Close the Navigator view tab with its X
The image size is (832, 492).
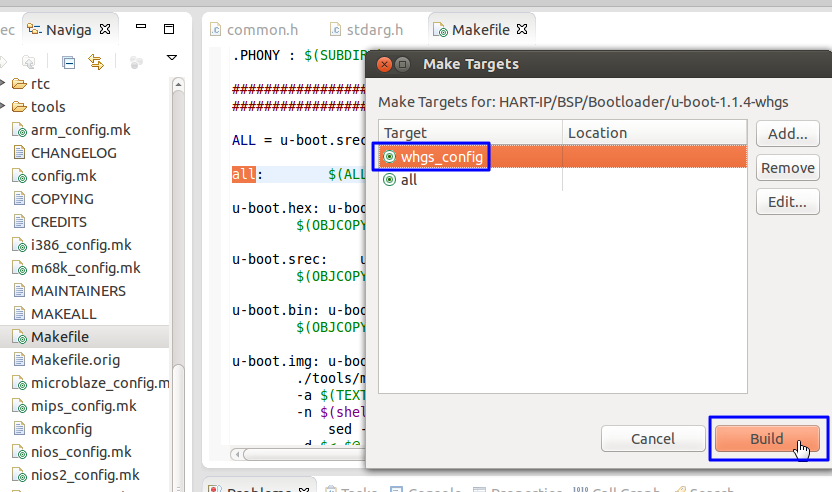coord(105,29)
